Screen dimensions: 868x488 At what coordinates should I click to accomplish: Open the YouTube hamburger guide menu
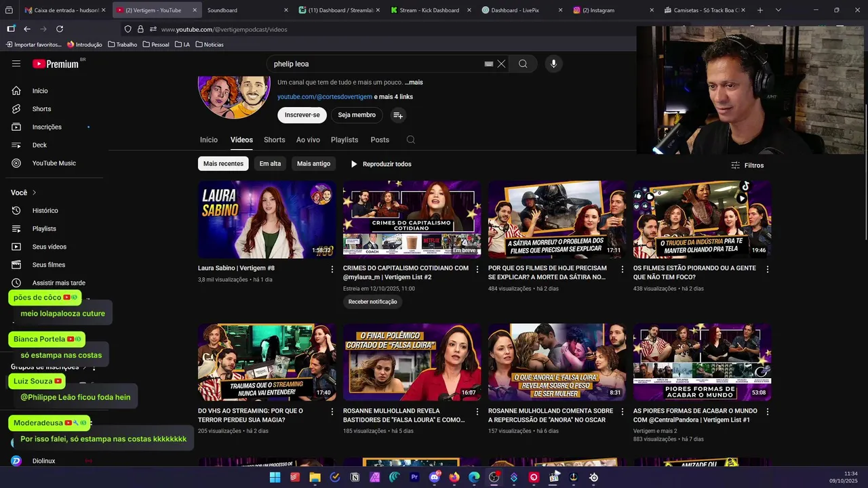click(16, 64)
